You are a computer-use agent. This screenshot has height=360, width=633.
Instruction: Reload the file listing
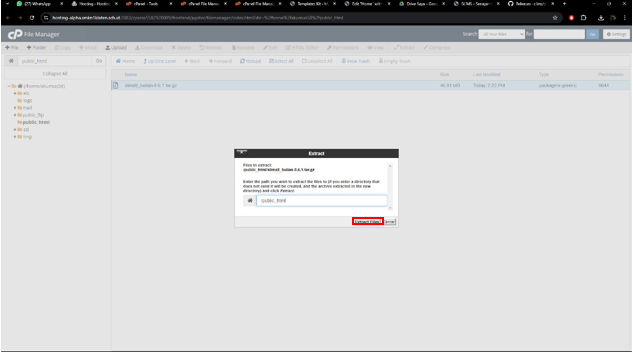(250, 61)
